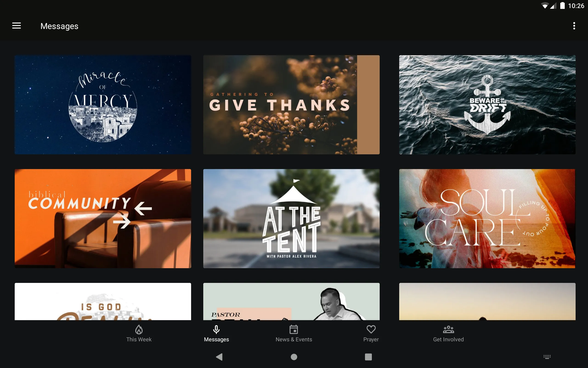The height and width of the screenshot is (368, 588).
Task: Switch to the This Week tab label
Action: point(139,339)
